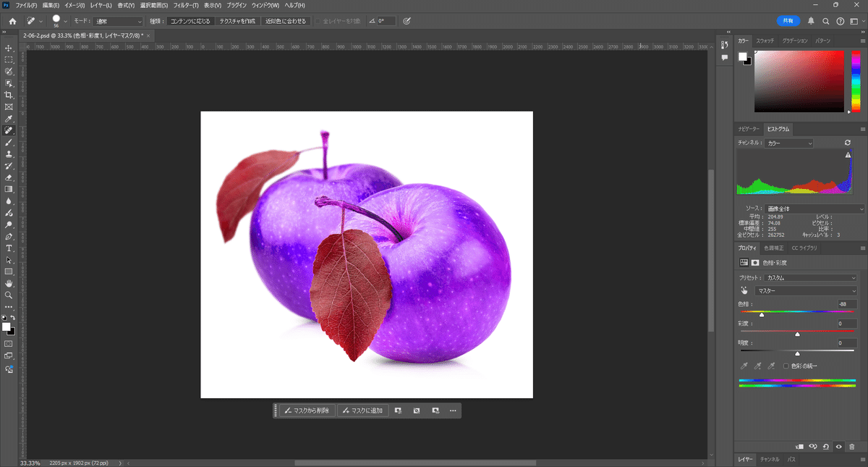Click the Home icon in options bar
The width and height of the screenshot is (868, 467).
point(12,21)
